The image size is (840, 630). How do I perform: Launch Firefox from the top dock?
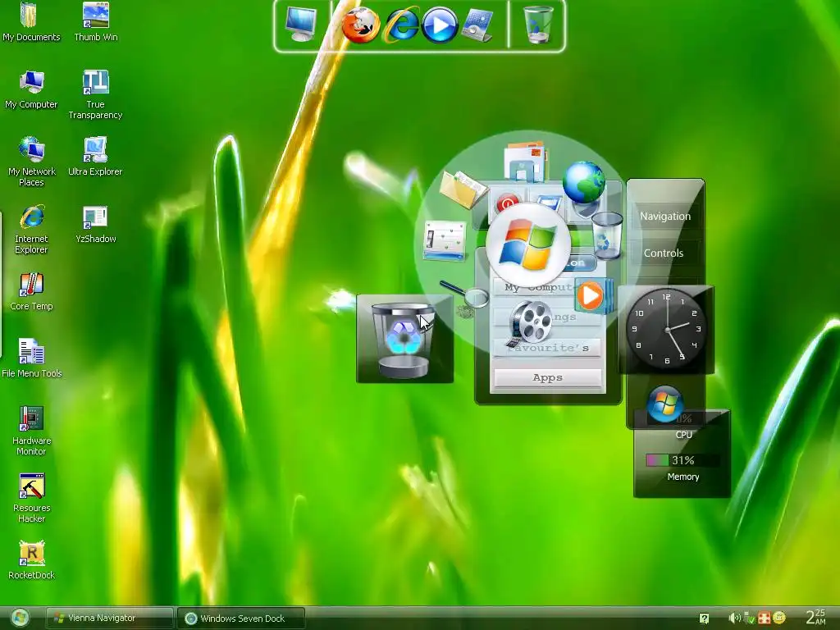pyautogui.click(x=361, y=25)
